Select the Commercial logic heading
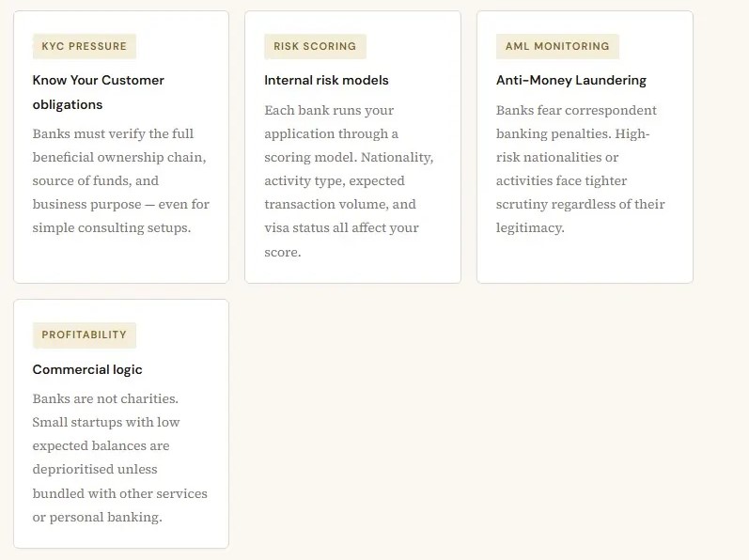Image resolution: width=749 pixels, height=560 pixels. [x=87, y=369]
